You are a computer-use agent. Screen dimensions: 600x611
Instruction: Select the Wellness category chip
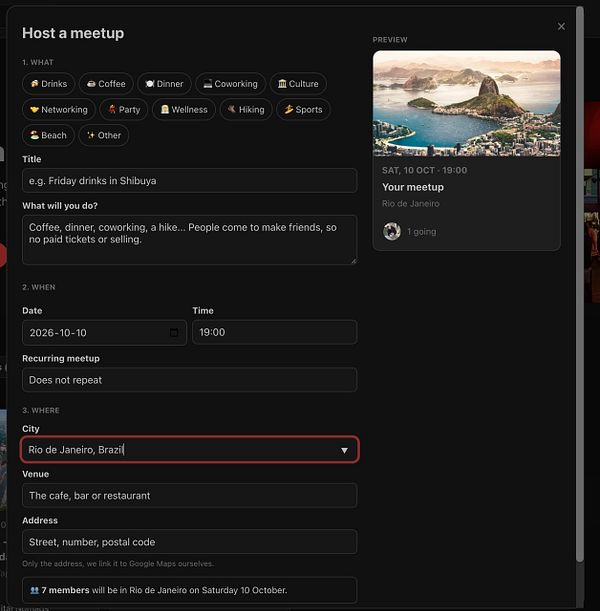[x=184, y=109]
